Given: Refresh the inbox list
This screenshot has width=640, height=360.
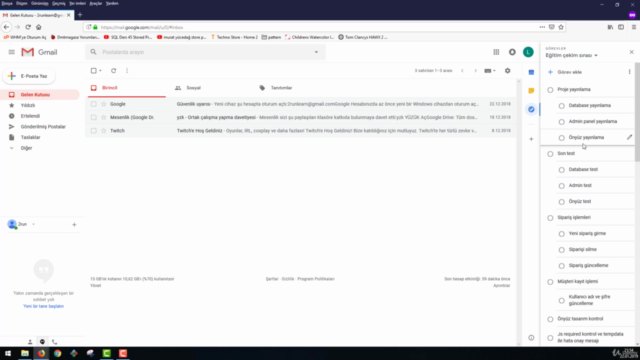Looking at the screenshot, I should click(x=113, y=71).
